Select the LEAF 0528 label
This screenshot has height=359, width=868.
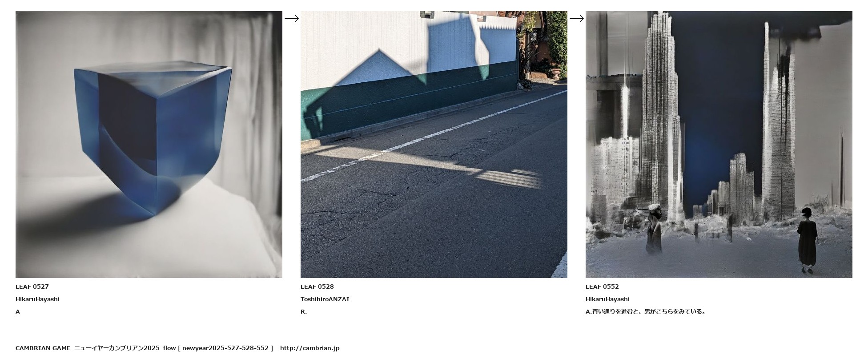coord(317,286)
